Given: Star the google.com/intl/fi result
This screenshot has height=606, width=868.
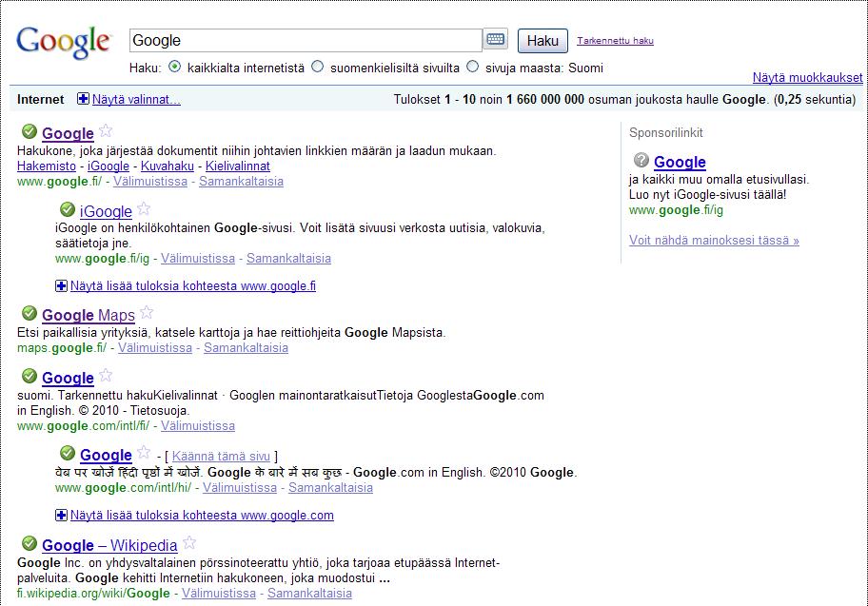Looking at the screenshot, I should 106,375.
